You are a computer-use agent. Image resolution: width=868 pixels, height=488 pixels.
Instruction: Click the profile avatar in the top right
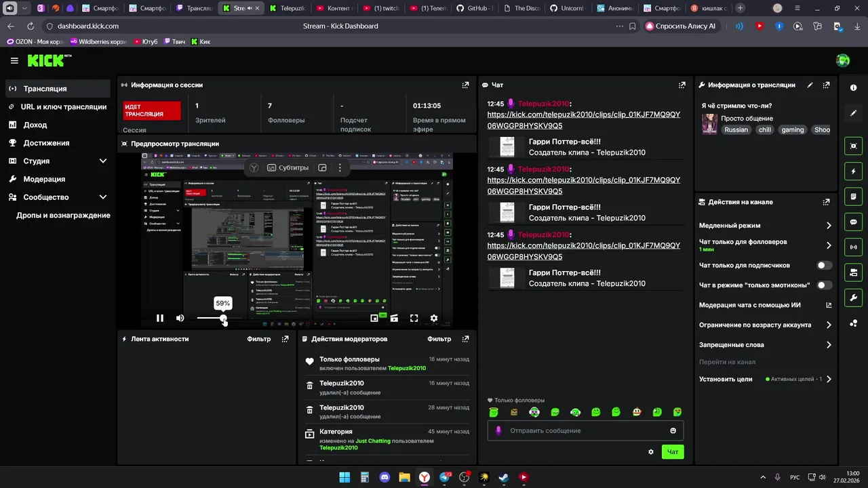pos(843,60)
